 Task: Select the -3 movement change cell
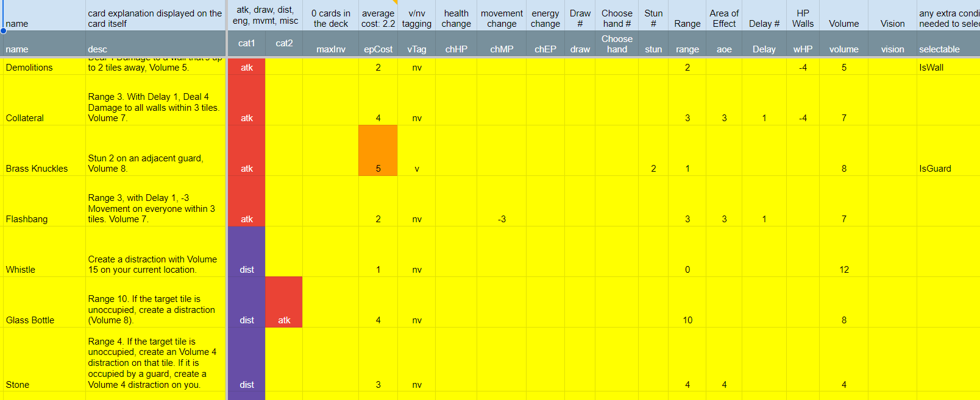tap(502, 219)
